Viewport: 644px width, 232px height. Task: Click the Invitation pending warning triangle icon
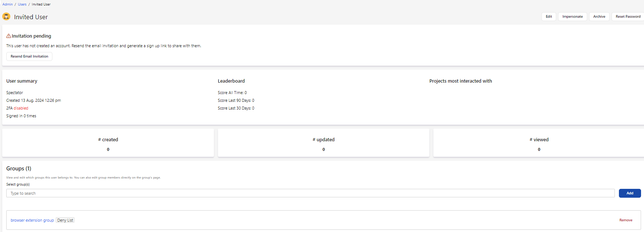pos(8,36)
